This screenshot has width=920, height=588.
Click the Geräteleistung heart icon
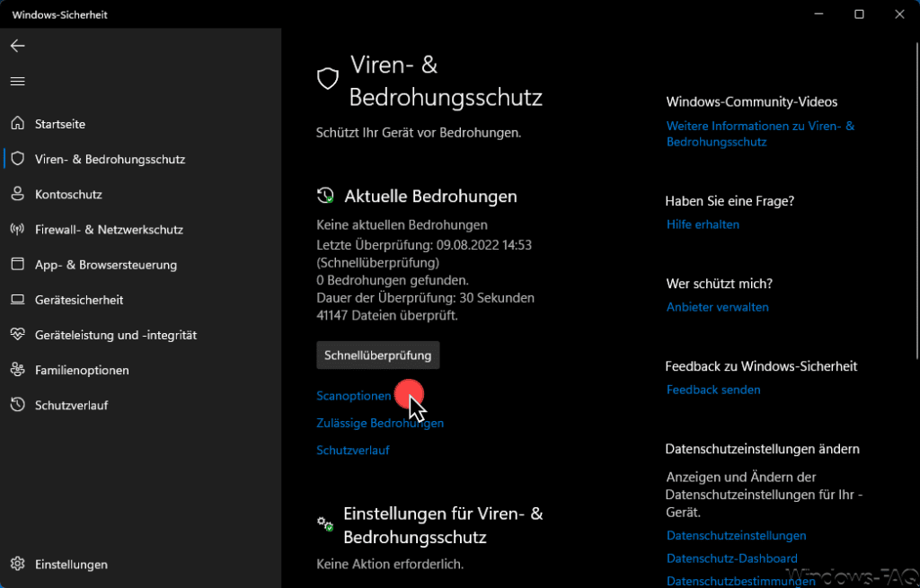click(x=18, y=334)
